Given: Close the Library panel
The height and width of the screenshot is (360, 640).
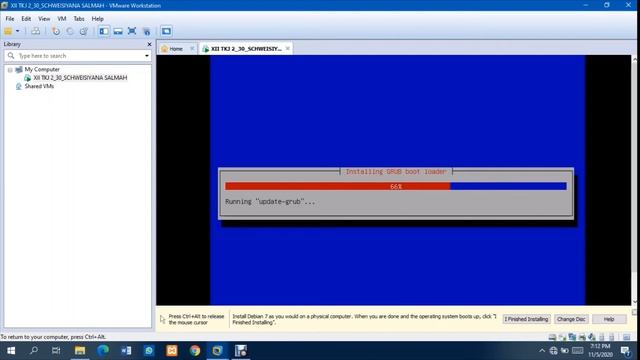Looking at the screenshot, I should pyautogui.click(x=149, y=44).
